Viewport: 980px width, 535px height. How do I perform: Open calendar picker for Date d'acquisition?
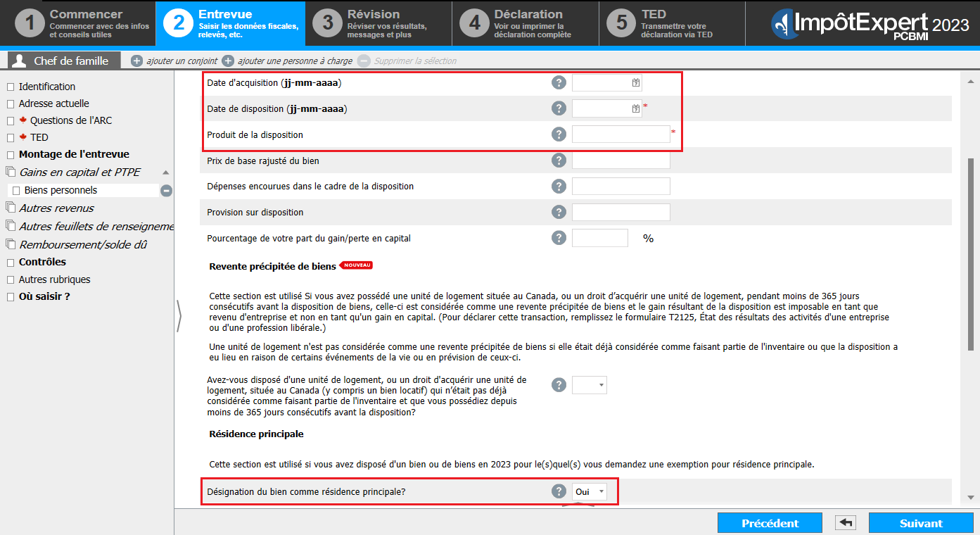click(636, 83)
